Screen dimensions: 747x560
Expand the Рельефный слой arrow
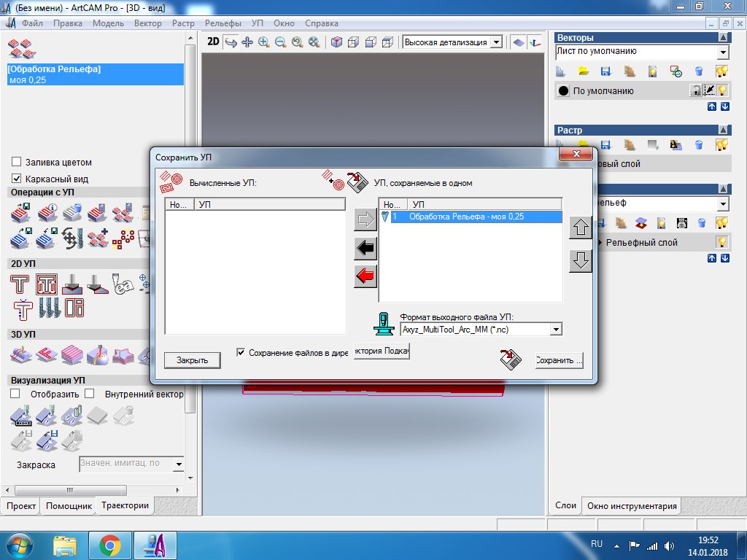(601, 242)
